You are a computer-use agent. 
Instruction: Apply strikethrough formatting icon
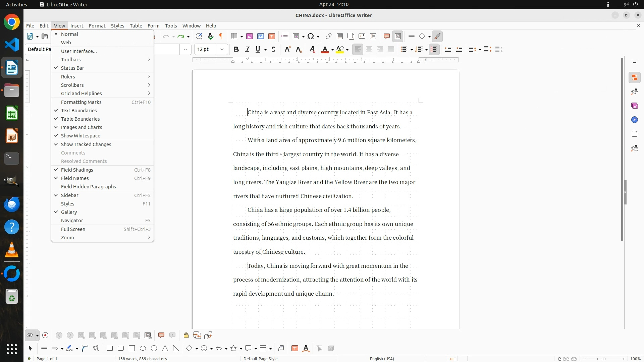[273, 49]
